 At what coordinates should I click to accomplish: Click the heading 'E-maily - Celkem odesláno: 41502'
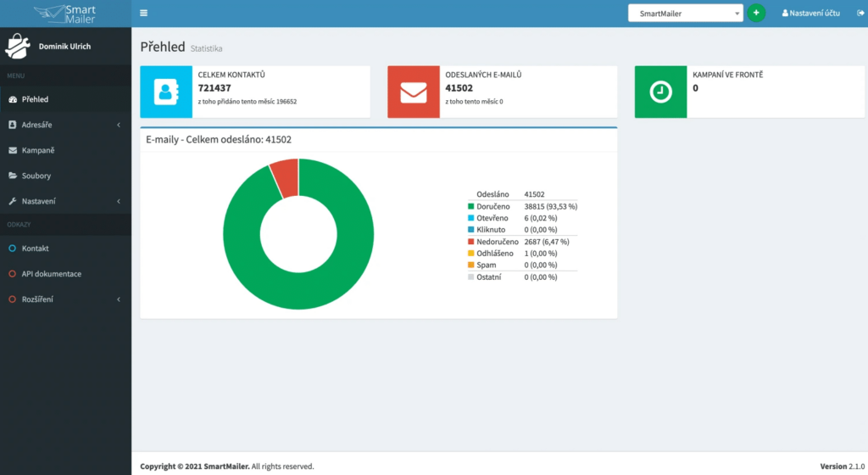(x=219, y=139)
